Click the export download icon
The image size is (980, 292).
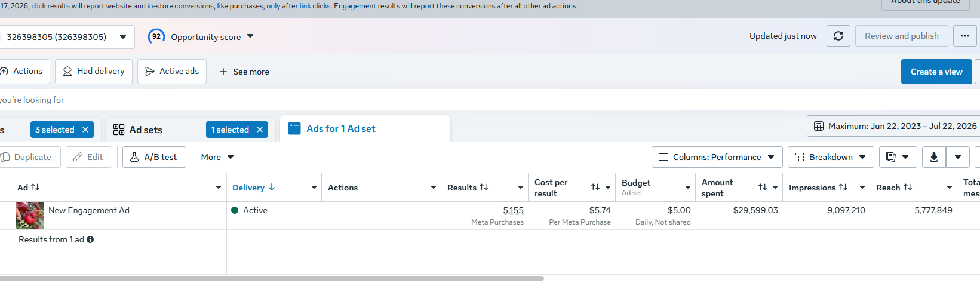tap(934, 157)
